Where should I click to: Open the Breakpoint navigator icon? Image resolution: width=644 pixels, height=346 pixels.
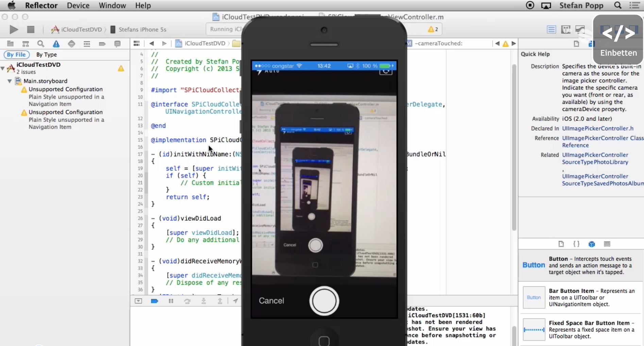(x=102, y=43)
